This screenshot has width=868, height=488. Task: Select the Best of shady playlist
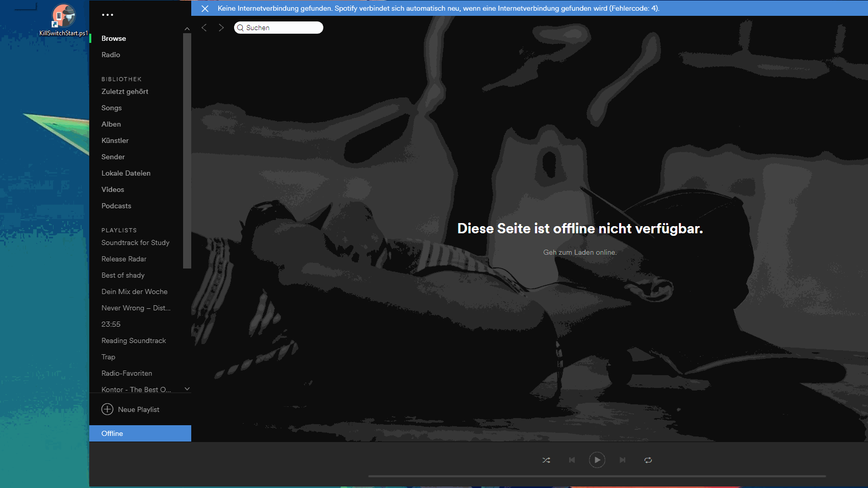click(x=123, y=275)
